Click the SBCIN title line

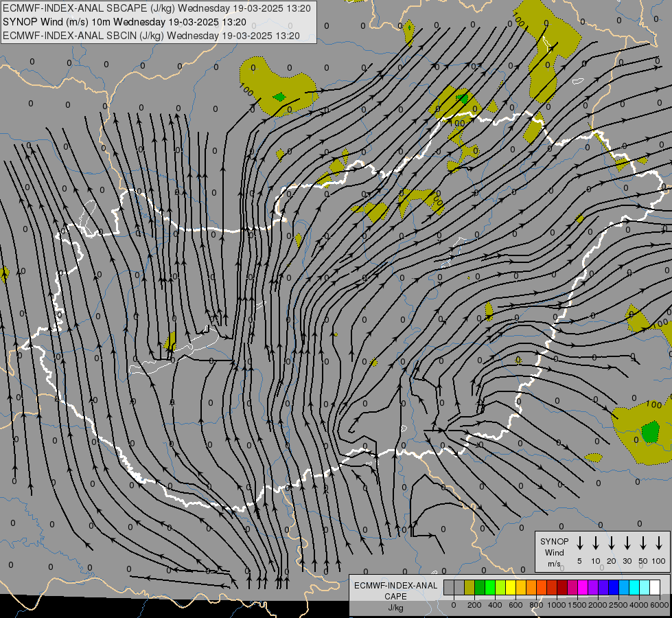(151, 36)
